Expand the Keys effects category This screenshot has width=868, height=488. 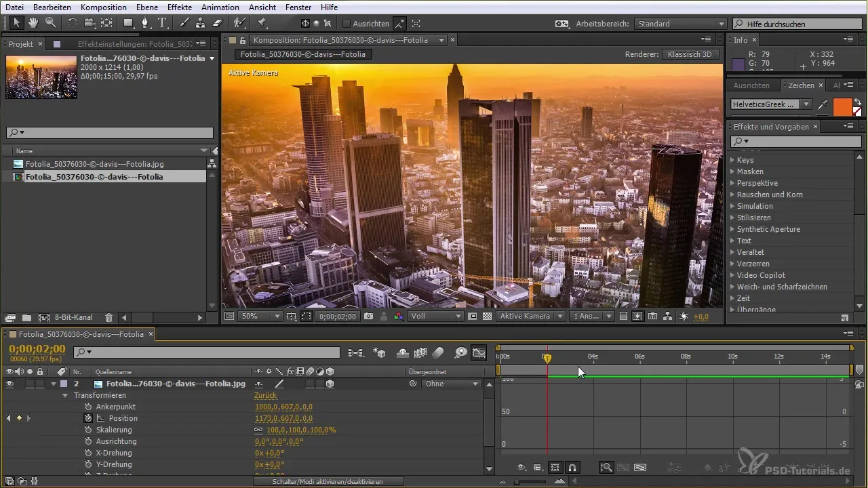pyautogui.click(x=733, y=161)
